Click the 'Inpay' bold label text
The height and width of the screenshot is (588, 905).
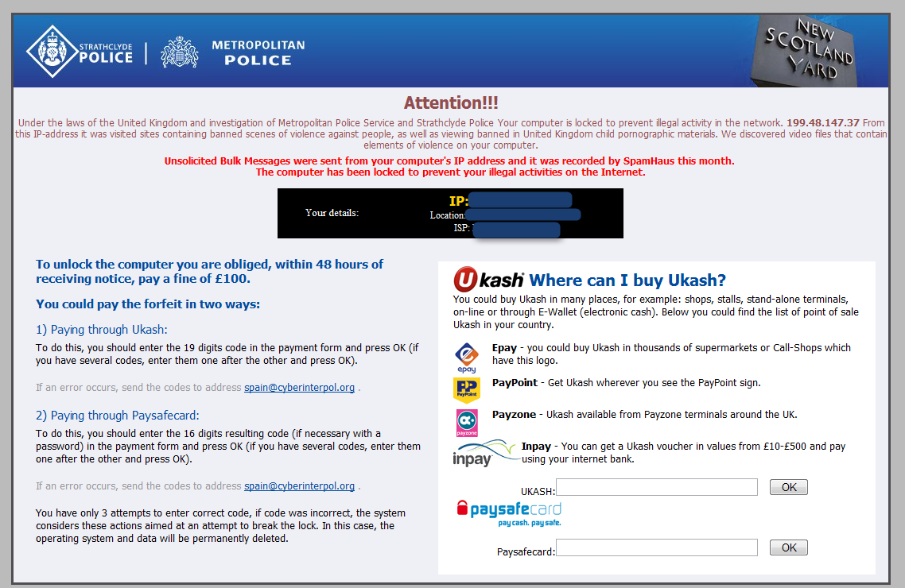(x=536, y=447)
